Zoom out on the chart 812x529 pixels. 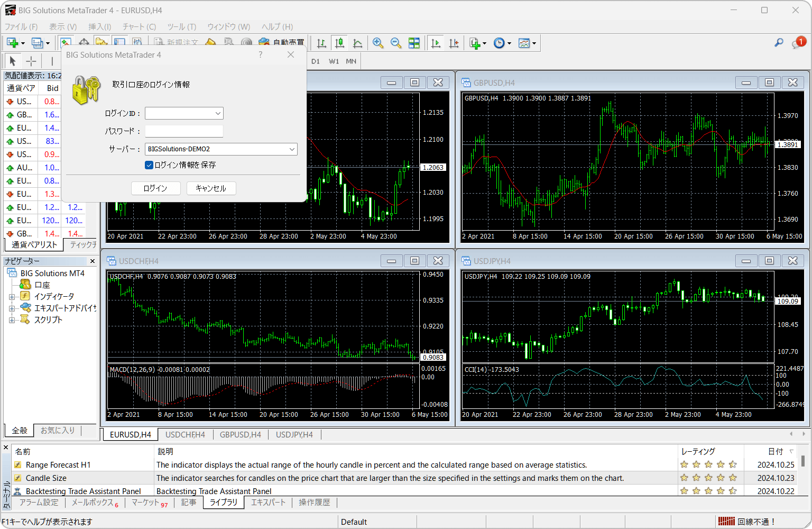pos(396,43)
